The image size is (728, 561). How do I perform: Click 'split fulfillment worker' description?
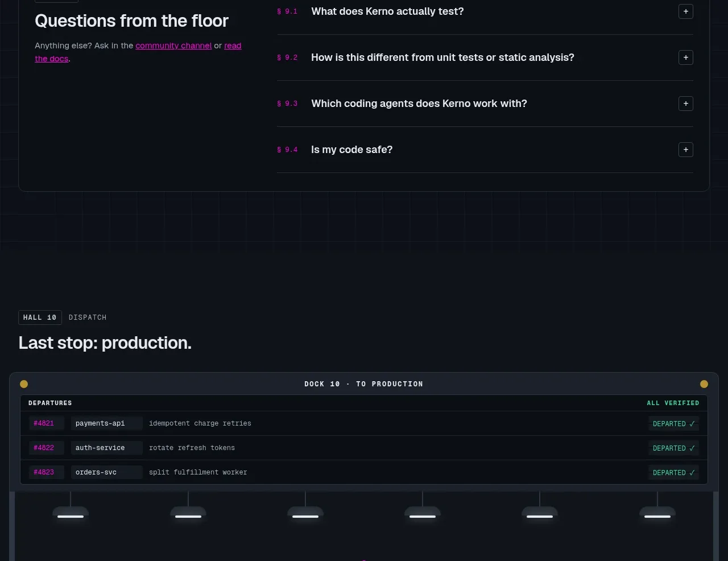198,472
